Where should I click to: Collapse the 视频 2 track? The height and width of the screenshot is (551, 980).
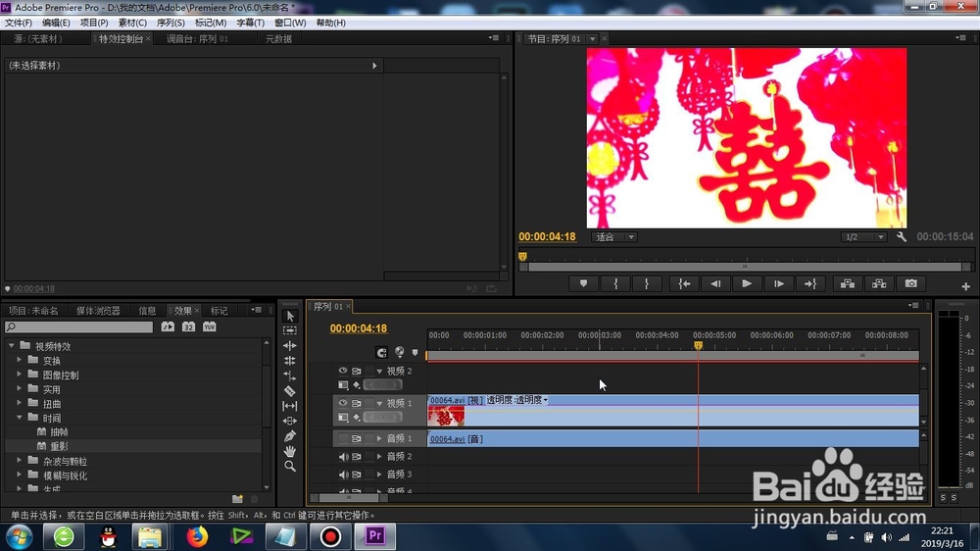378,372
